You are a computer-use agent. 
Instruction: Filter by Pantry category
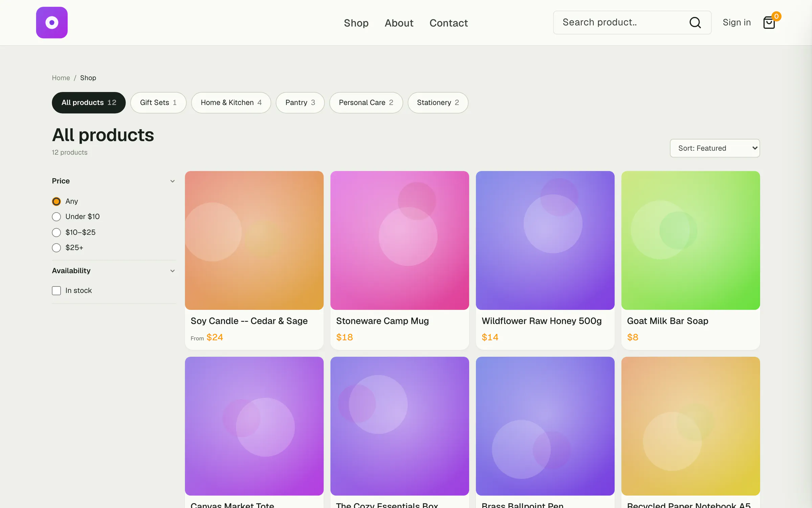[x=300, y=103]
